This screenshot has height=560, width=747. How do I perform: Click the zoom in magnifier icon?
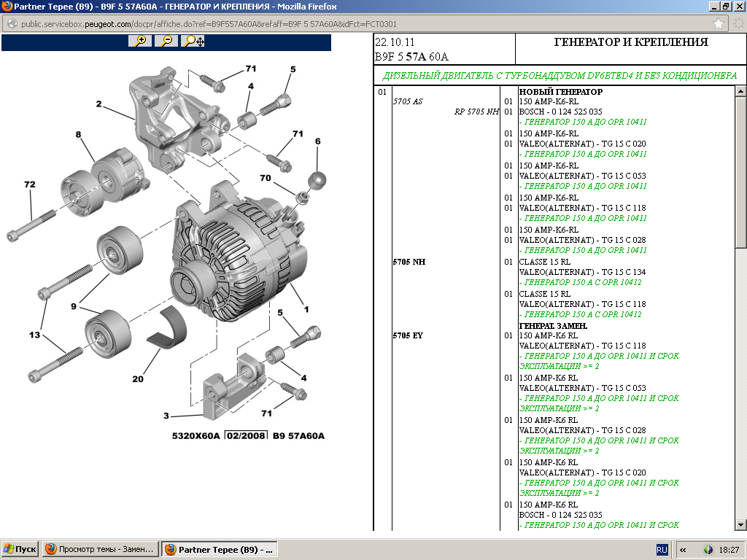140,42
